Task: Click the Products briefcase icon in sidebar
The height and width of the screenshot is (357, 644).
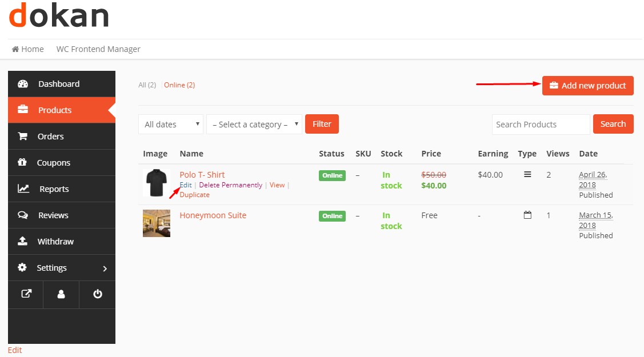Action: [x=23, y=110]
